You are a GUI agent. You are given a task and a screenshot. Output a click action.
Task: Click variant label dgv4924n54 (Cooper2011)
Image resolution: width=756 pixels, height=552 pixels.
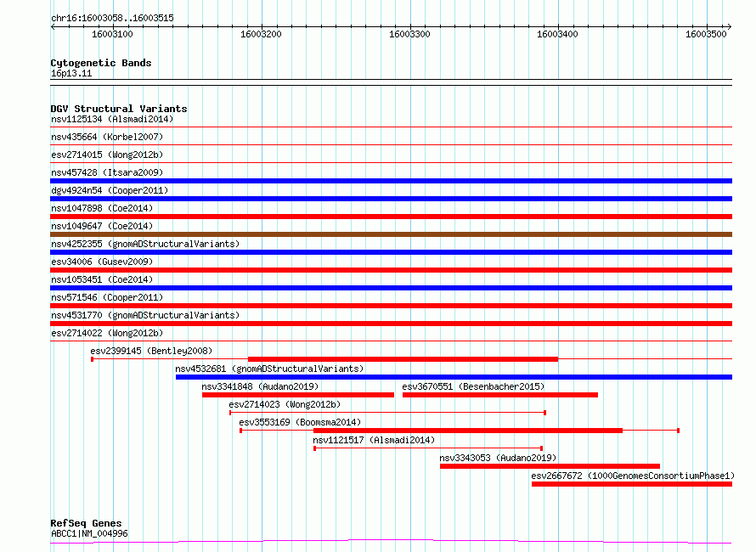point(110,190)
